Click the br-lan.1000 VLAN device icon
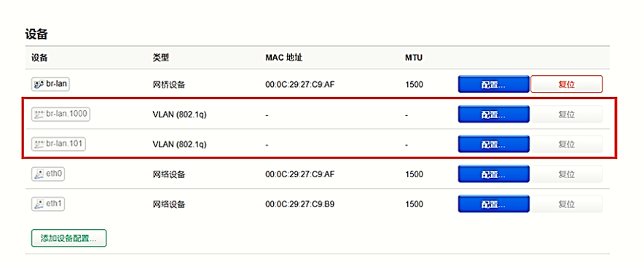The height and width of the screenshot is (267, 644). coord(39,115)
